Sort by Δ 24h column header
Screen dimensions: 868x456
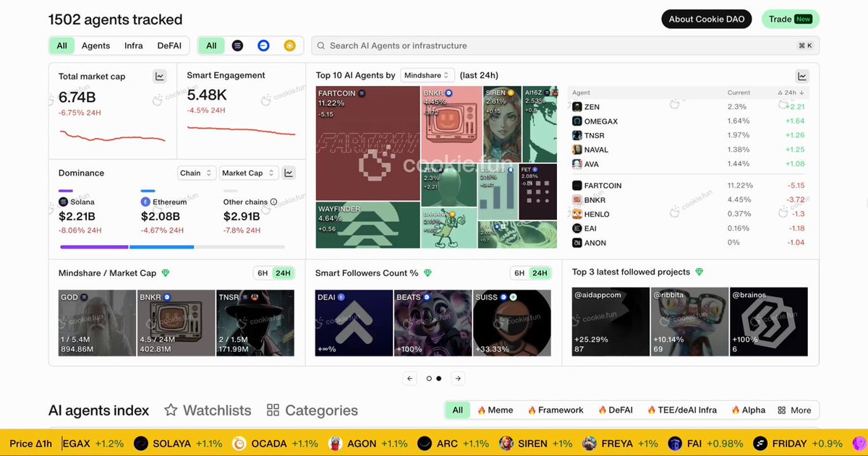[x=791, y=93]
